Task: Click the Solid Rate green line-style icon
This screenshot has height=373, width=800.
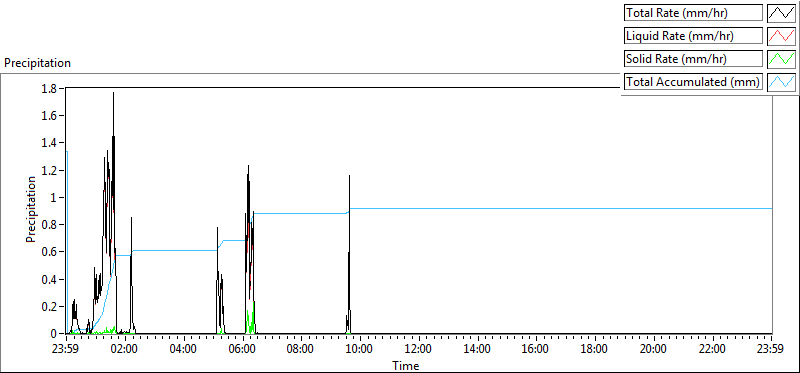Action: point(781,58)
